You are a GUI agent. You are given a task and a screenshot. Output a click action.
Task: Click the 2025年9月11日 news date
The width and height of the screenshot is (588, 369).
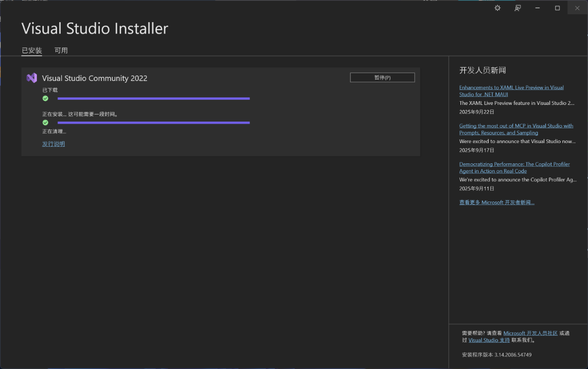(x=477, y=189)
